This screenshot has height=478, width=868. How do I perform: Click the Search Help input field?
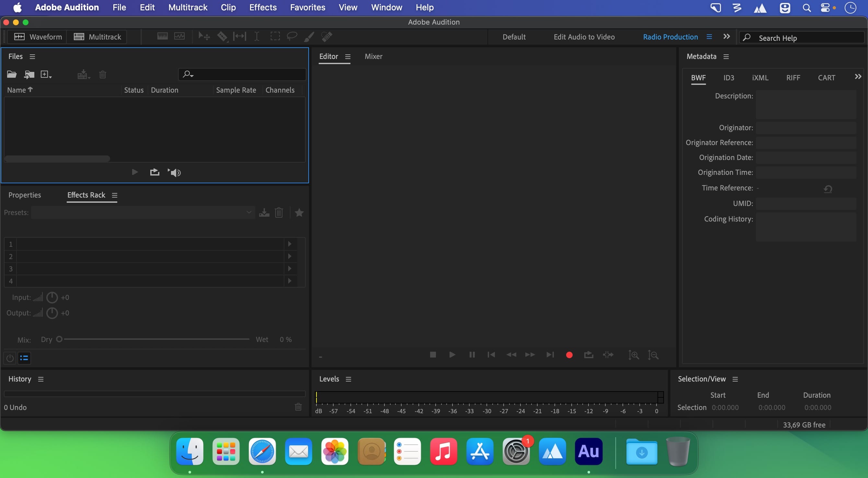[x=802, y=38]
